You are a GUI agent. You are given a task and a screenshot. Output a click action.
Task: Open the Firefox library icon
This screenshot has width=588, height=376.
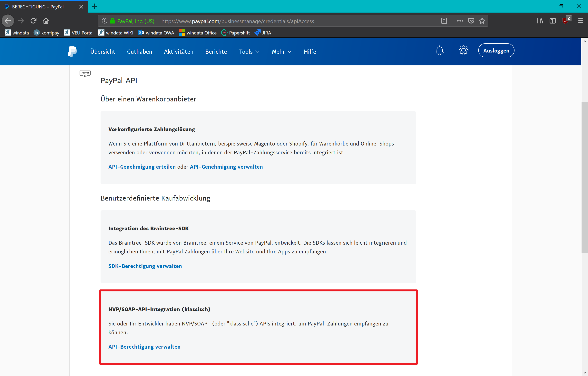coord(540,21)
